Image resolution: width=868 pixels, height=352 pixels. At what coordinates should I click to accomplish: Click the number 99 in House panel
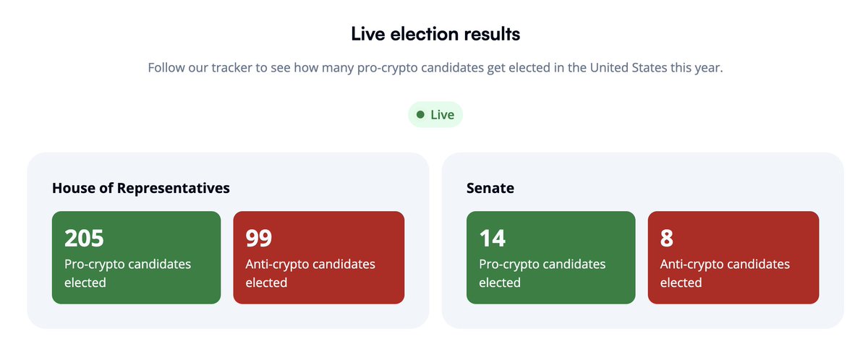click(x=259, y=238)
